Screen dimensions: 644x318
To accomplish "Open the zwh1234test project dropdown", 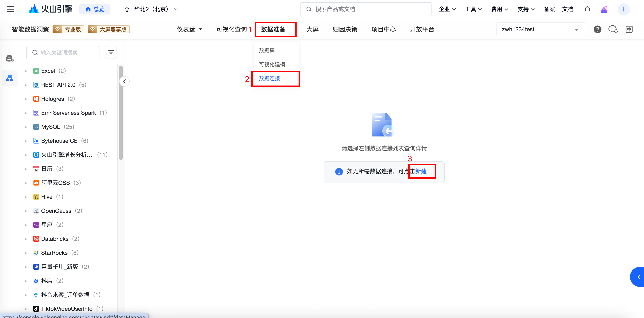I will tap(541, 30).
